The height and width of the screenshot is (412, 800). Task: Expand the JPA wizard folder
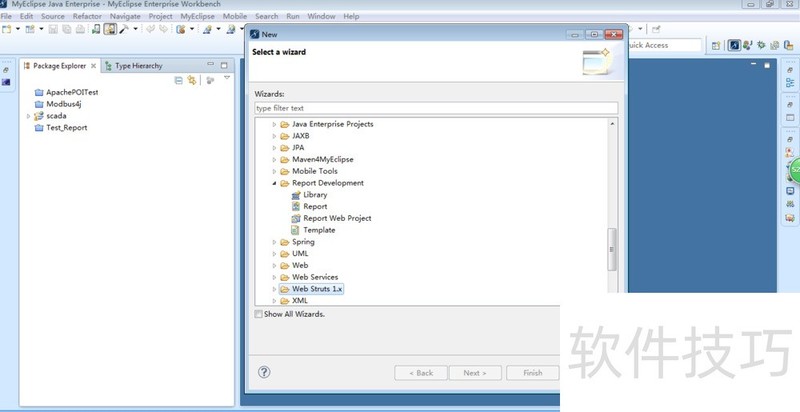coord(274,148)
